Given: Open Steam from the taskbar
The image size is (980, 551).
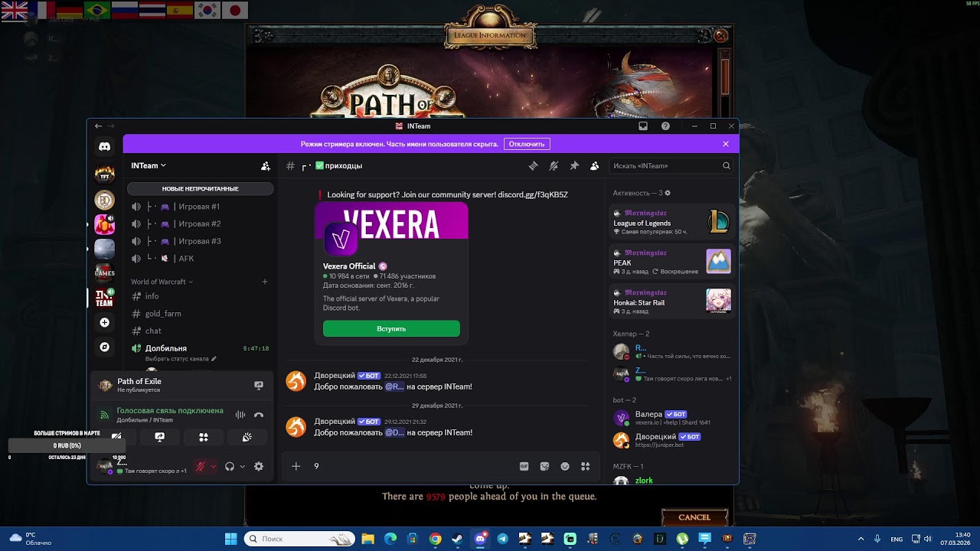Looking at the screenshot, I should point(458,539).
